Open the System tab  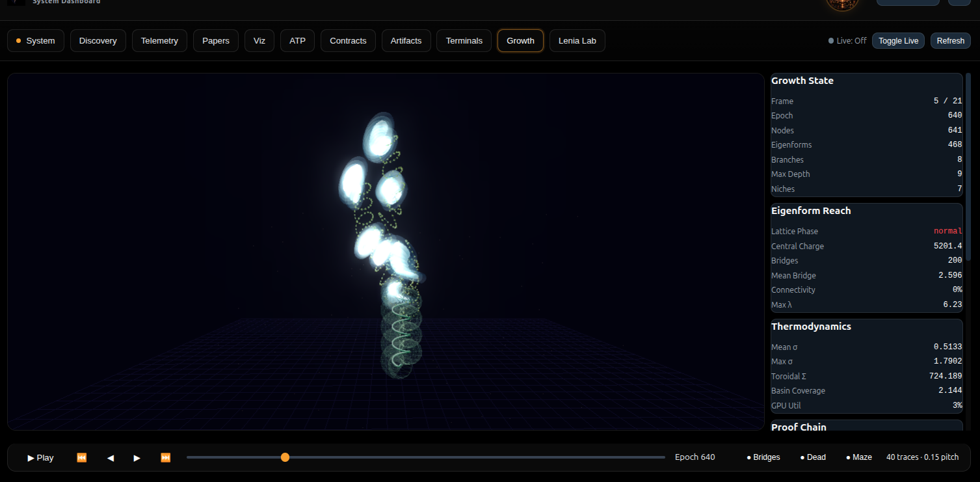[36, 41]
